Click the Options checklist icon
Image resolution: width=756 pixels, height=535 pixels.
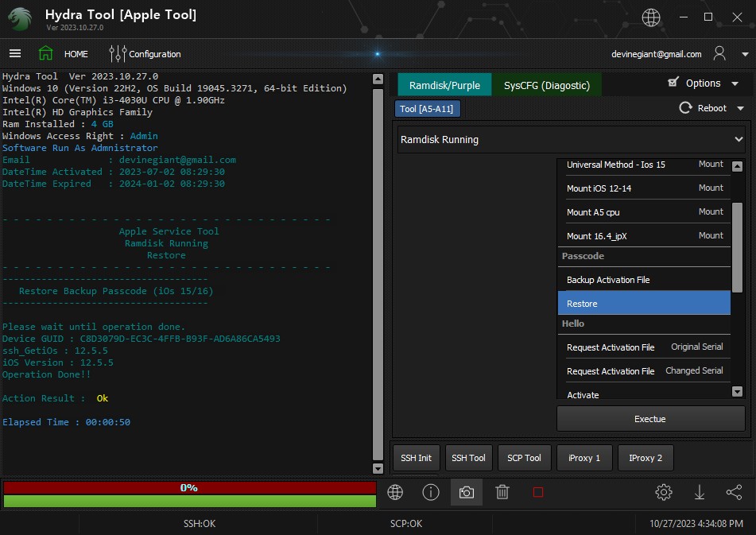[673, 83]
